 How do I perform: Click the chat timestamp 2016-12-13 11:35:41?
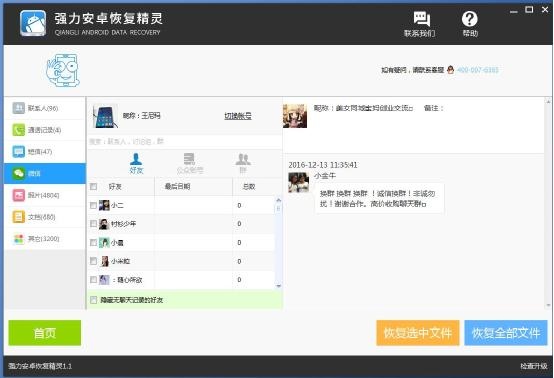pos(323,165)
